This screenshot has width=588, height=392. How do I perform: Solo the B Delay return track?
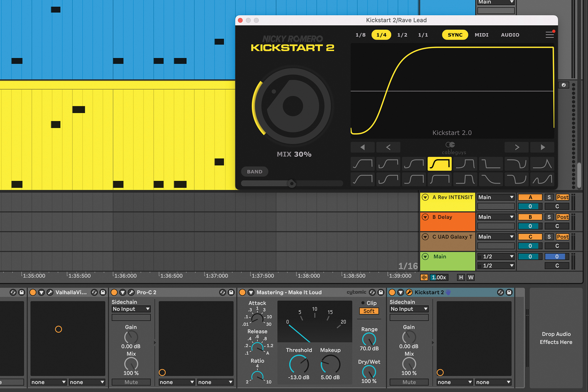pyautogui.click(x=549, y=217)
